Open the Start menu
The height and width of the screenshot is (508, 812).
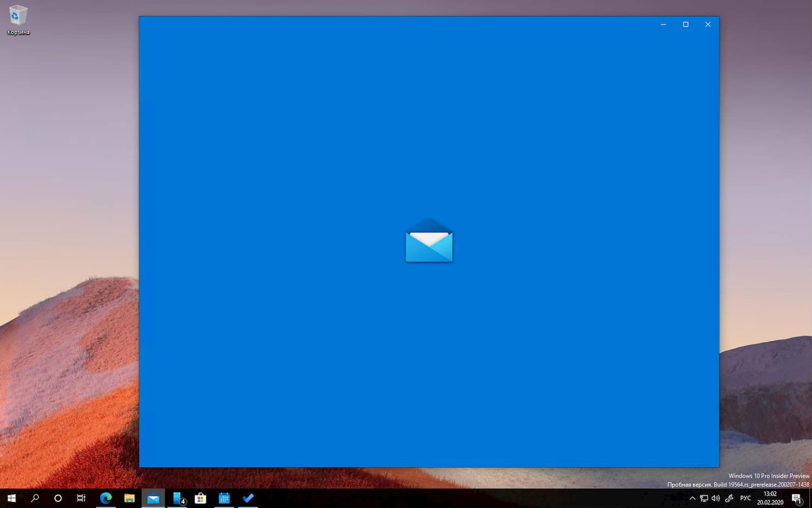pos(11,498)
